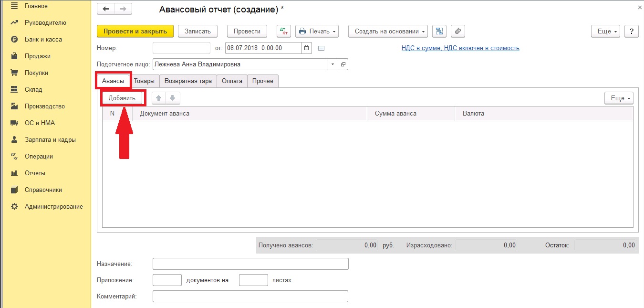
Task: Expand the Печать dropdown menu
Action: (x=317, y=31)
